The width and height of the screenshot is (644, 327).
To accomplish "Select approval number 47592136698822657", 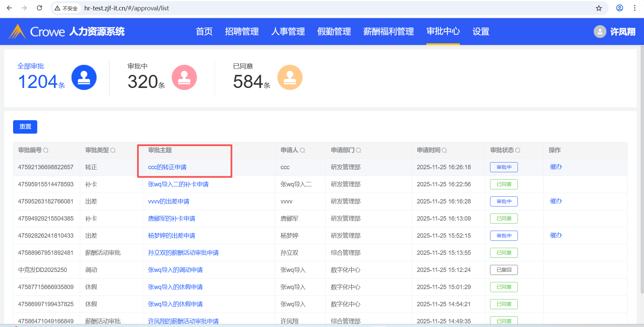I will [46, 167].
